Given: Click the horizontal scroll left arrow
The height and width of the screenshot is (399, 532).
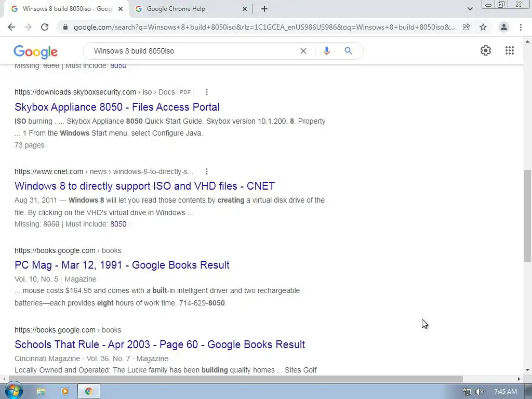Looking at the screenshot, I should click(x=4, y=379).
